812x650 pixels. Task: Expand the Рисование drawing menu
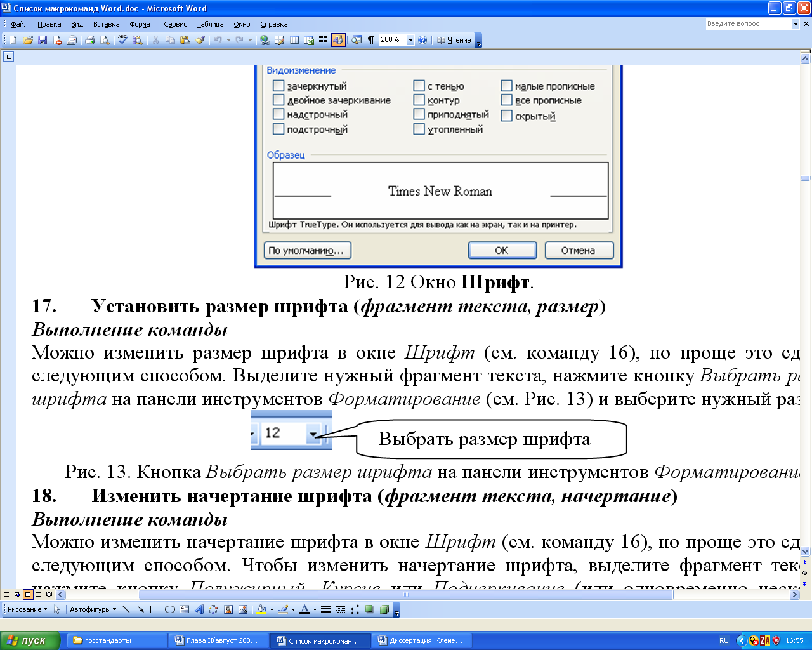click(x=27, y=609)
